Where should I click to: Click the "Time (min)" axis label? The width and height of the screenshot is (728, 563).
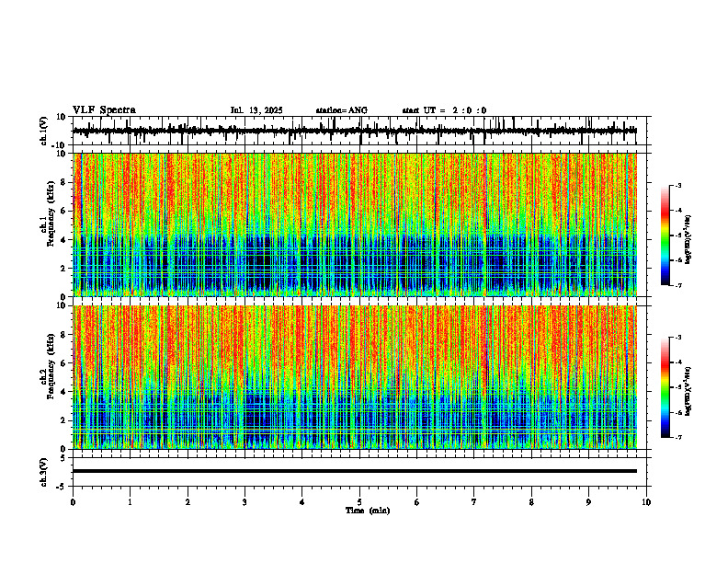(368, 511)
